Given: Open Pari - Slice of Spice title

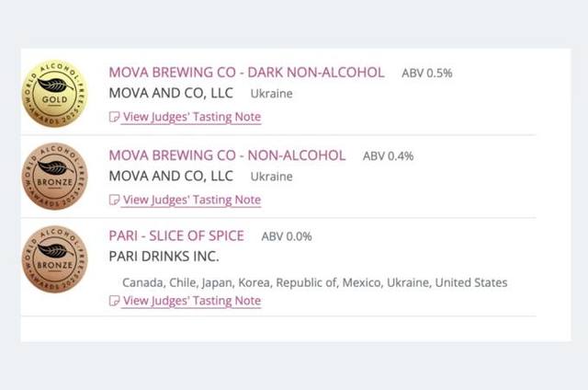Looking at the screenshot, I should (x=176, y=235).
